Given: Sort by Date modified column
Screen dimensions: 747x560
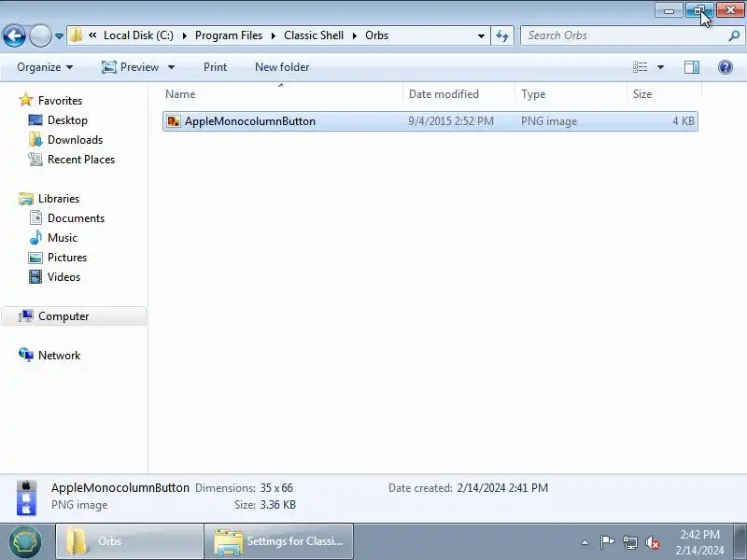Looking at the screenshot, I should pyautogui.click(x=458, y=94).
